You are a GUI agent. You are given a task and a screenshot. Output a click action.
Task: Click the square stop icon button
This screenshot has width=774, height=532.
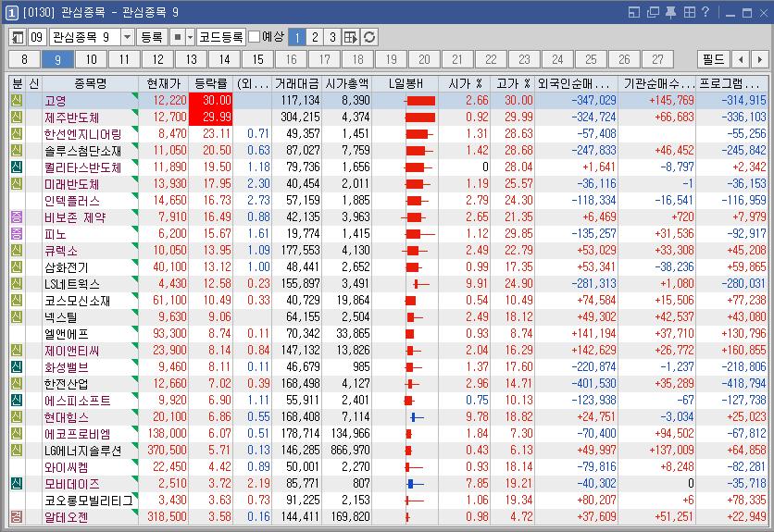177,37
